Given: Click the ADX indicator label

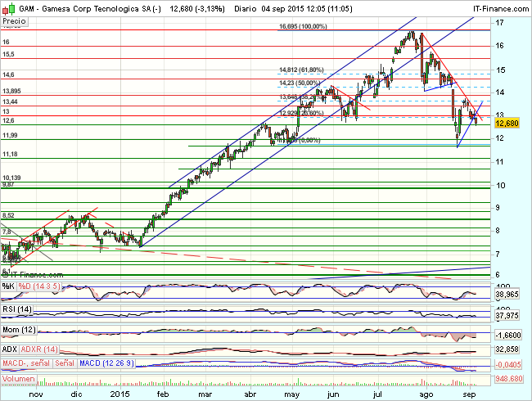Looking at the screenshot, I should (10, 349).
